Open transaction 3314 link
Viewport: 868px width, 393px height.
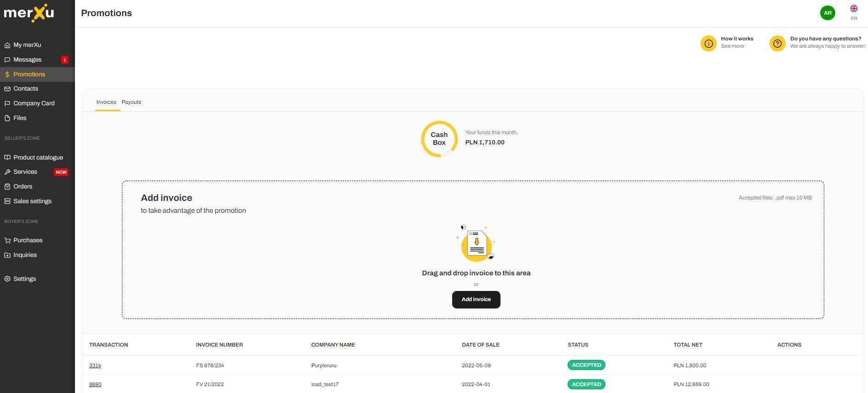pos(95,365)
